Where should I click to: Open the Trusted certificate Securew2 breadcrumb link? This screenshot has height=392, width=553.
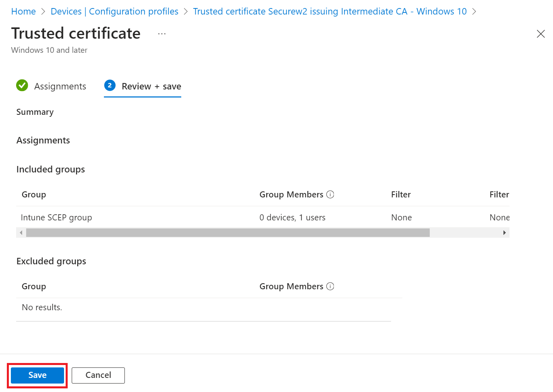(329, 11)
